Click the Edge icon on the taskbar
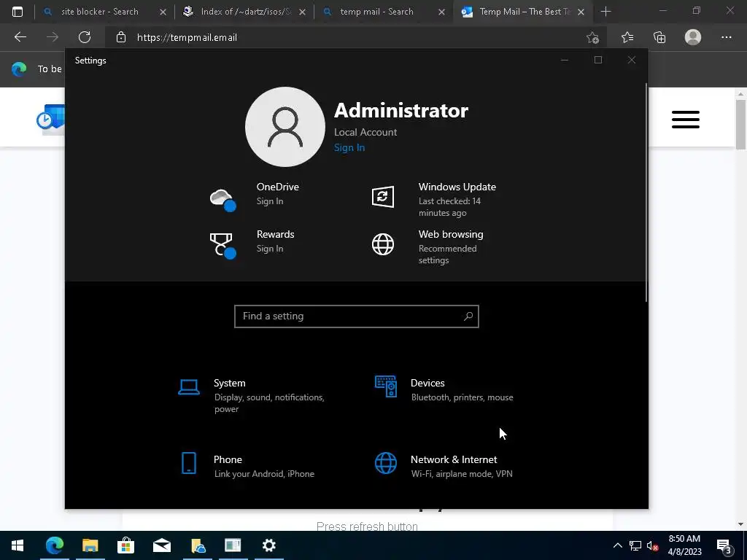This screenshot has width=747, height=560. [x=54, y=545]
